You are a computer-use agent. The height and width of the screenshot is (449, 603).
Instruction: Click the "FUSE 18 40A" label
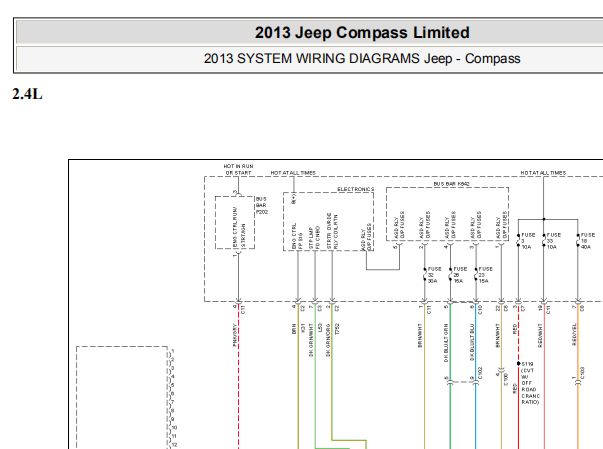tap(588, 241)
